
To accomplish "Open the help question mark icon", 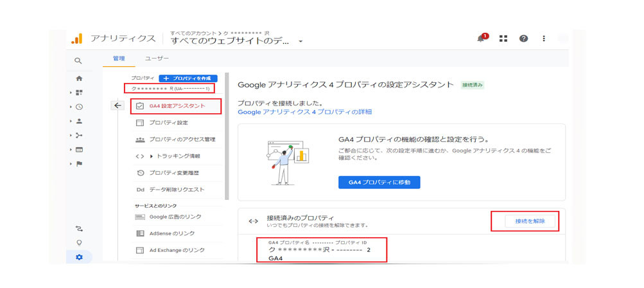I will (x=523, y=39).
